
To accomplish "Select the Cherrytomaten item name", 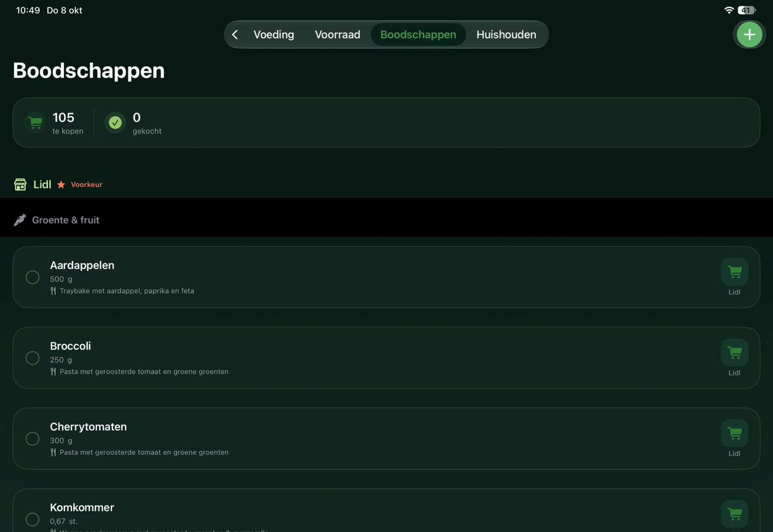I will click(88, 427).
